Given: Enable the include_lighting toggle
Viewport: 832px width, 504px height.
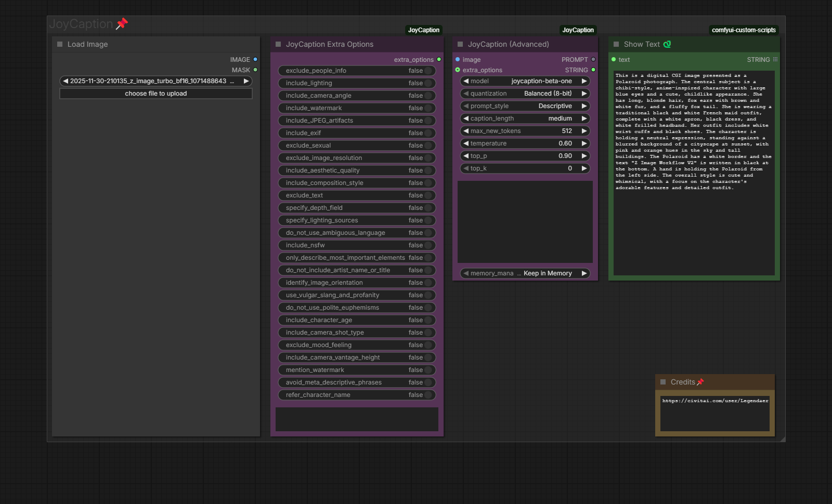Looking at the screenshot, I should (x=428, y=83).
